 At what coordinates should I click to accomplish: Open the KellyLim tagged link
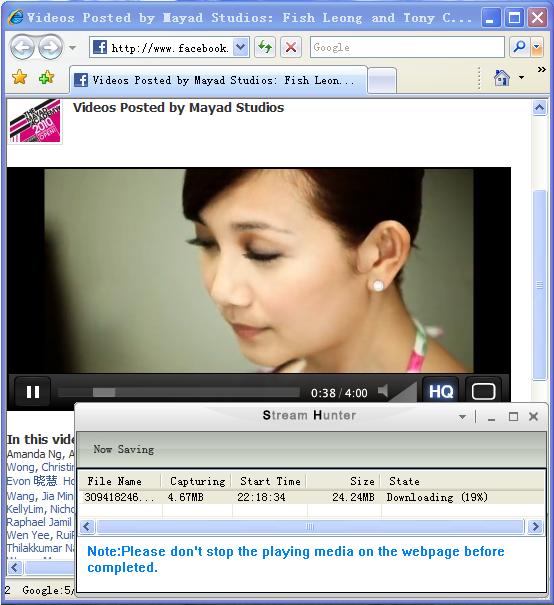[24, 509]
